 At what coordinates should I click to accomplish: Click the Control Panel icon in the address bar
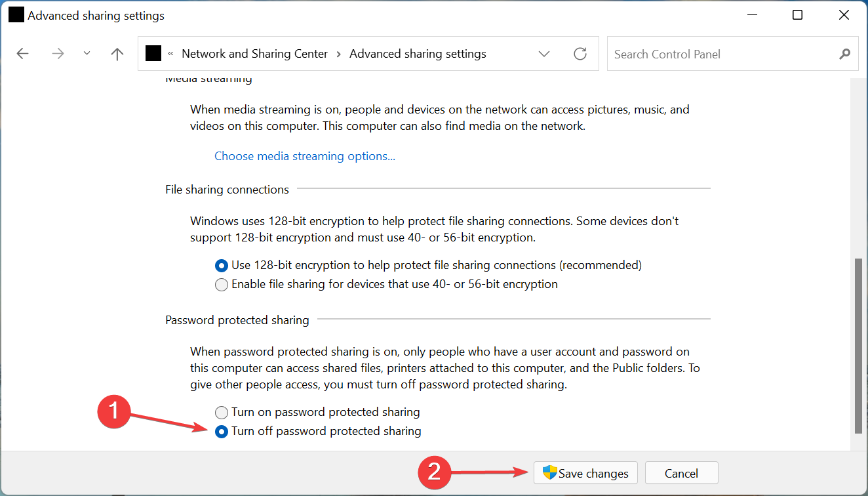click(153, 53)
